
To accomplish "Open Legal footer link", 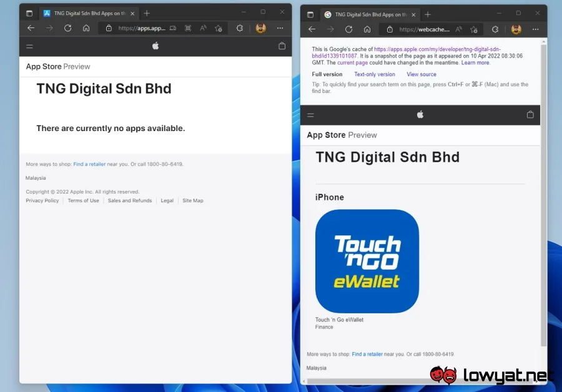I will tap(167, 200).
